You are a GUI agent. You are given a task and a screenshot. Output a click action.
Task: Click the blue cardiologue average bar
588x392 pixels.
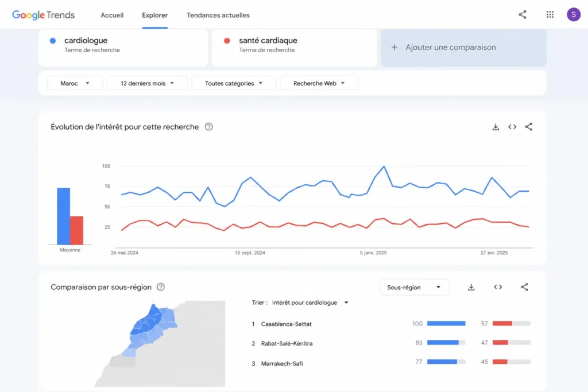pyautogui.click(x=63, y=216)
